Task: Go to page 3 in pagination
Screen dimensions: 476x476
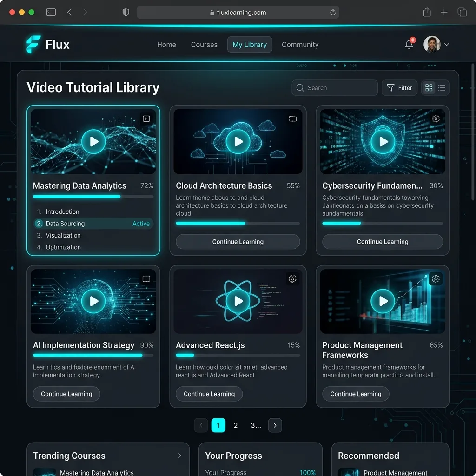Action: point(256,425)
